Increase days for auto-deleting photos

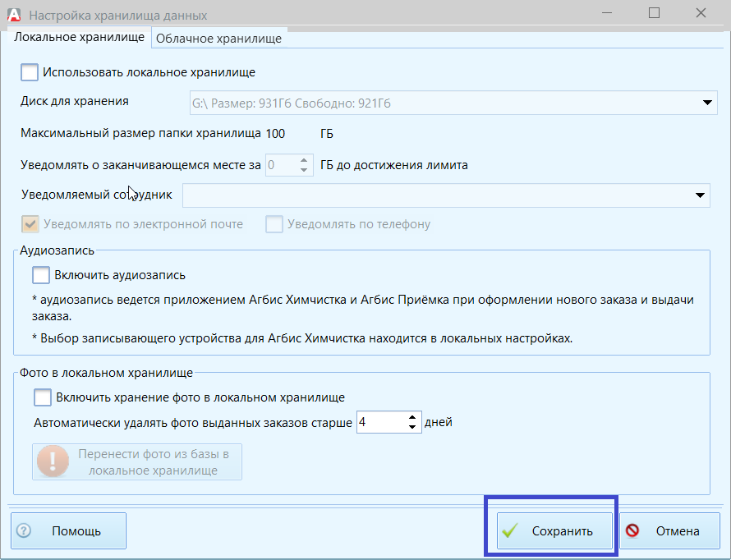pyautogui.click(x=412, y=417)
